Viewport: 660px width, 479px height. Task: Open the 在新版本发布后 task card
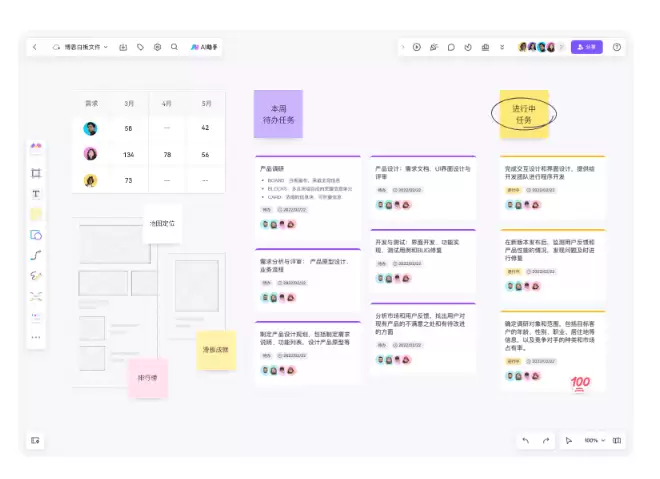point(553,265)
